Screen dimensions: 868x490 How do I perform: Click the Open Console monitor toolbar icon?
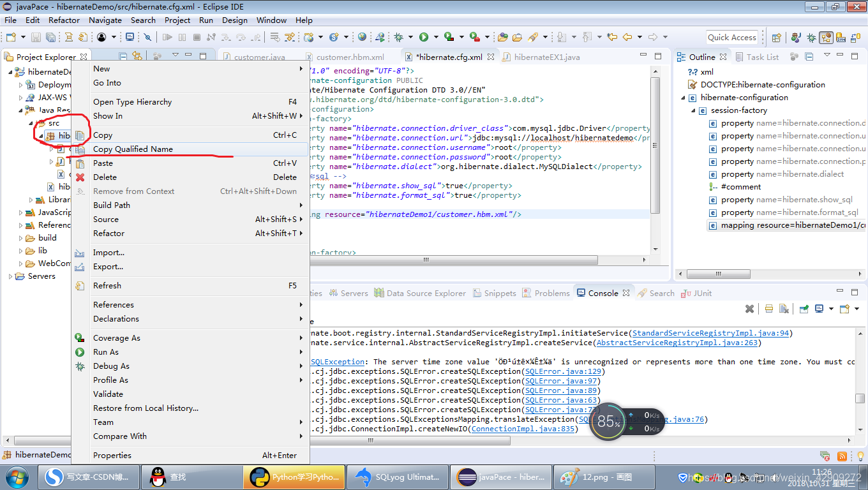pos(130,37)
